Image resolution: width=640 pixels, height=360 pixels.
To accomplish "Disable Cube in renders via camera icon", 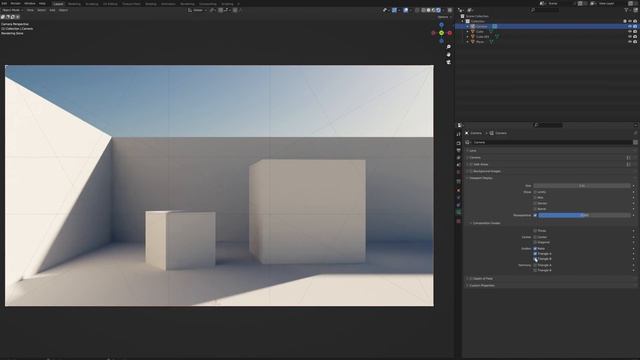I will [635, 31].
